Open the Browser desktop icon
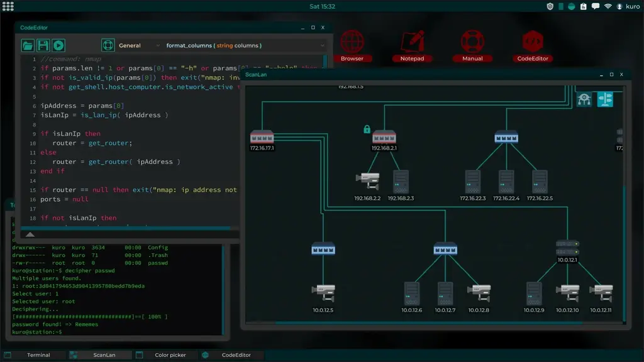Viewport: 644px width, 362px height. point(352,45)
